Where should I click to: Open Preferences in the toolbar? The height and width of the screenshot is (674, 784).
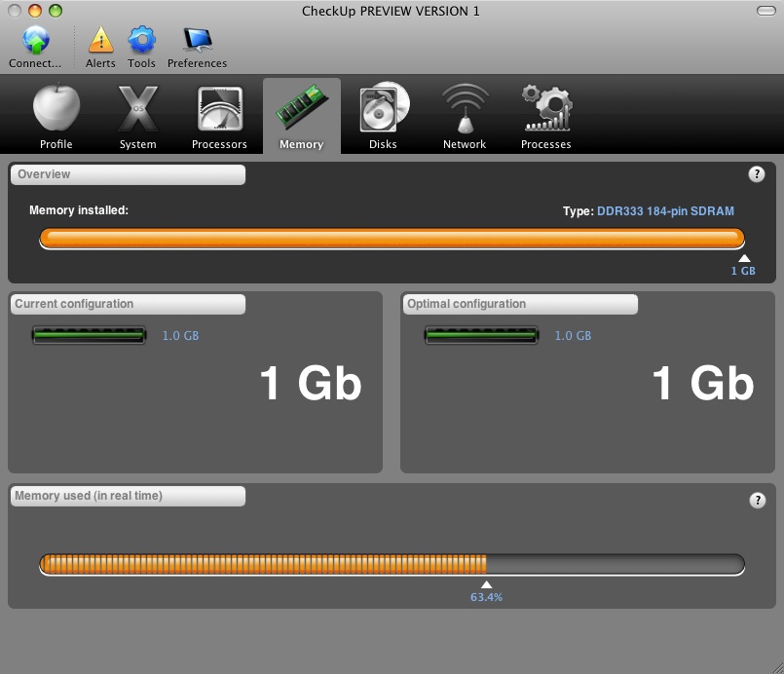tap(198, 48)
